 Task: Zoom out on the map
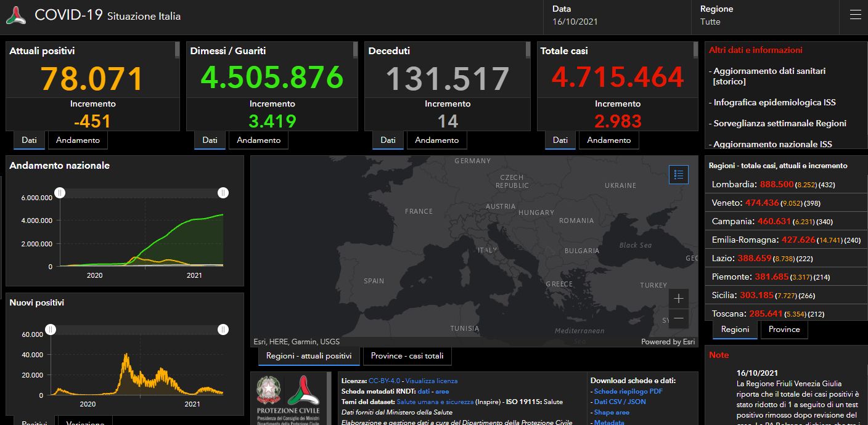click(679, 318)
